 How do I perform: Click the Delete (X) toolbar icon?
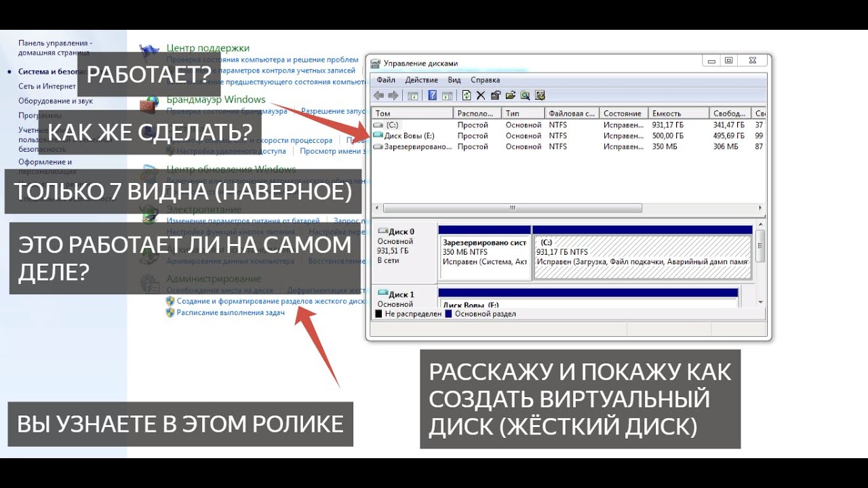pos(481,96)
